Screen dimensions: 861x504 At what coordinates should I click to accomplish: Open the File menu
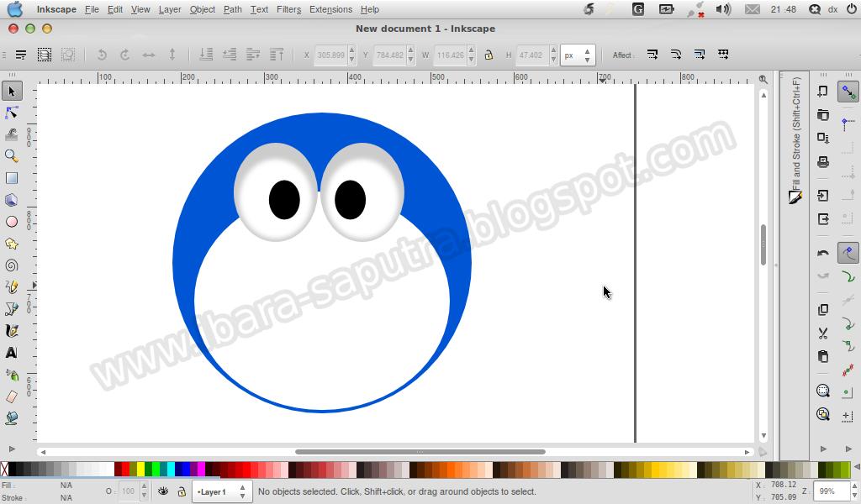92,9
